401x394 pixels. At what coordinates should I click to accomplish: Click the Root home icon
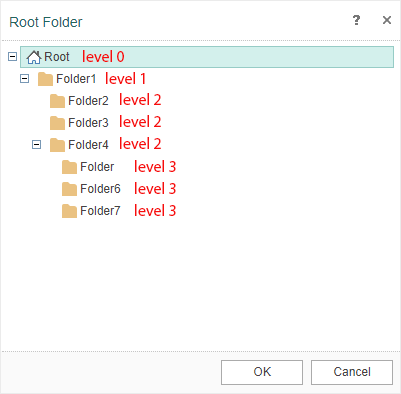34,57
